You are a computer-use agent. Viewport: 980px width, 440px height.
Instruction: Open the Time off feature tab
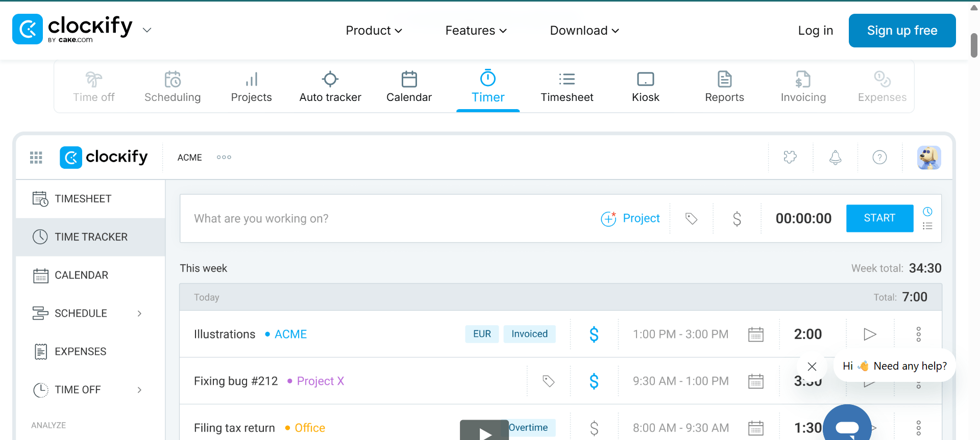[x=93, y=87]
